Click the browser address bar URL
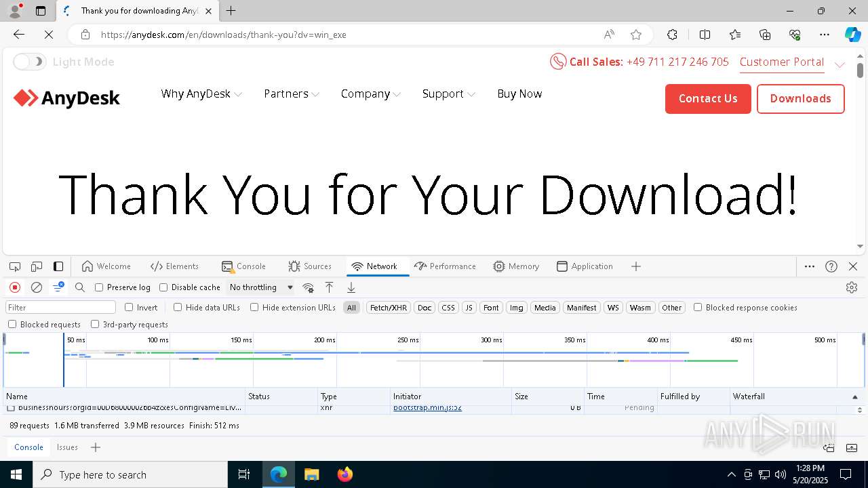This screenshot has height=488, width=868. click(224, 35)
